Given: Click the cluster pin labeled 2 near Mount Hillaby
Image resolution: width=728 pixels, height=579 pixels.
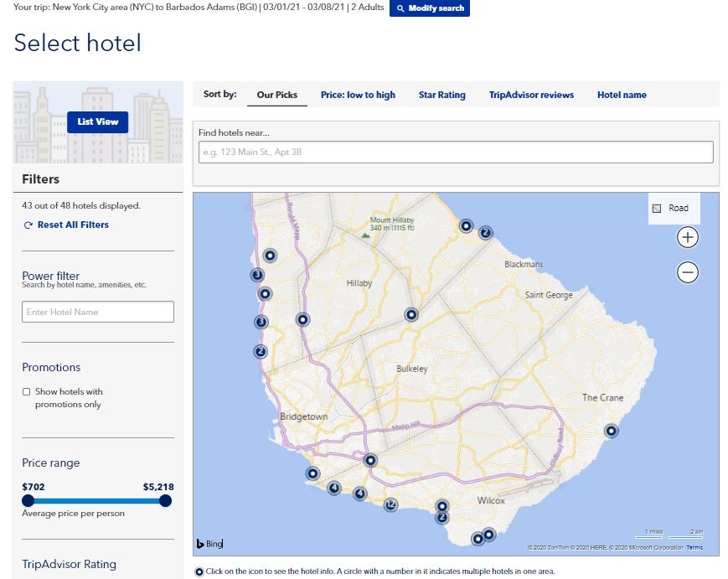Looking at the screenshot, I should point(484,232).
